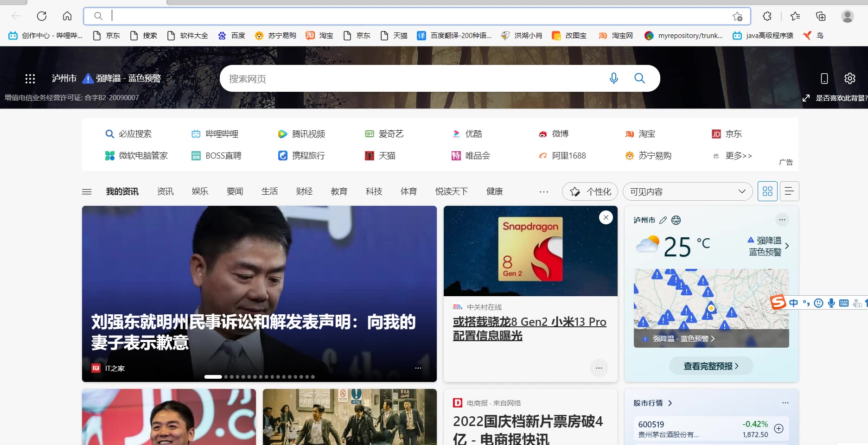This screenshot has width=868, height=445.
Task: Open the 2022国庆档新片票房 article
Action: 528,430
